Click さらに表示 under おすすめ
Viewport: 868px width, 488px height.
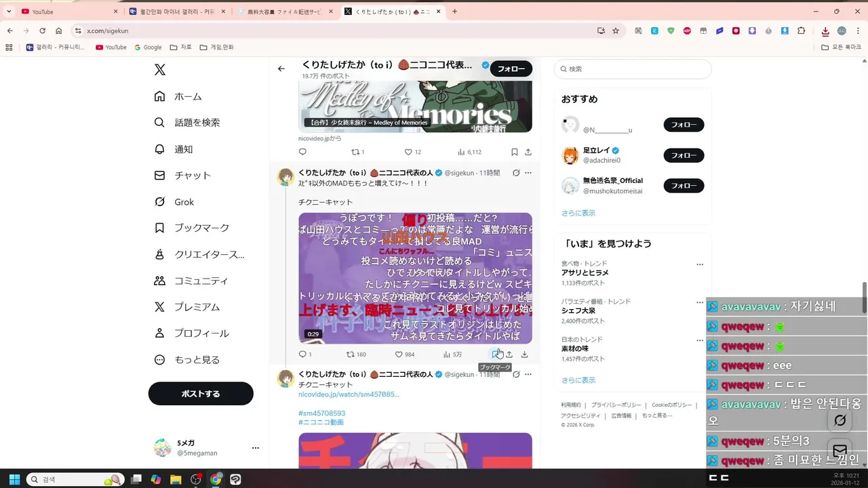coord(578,213)
